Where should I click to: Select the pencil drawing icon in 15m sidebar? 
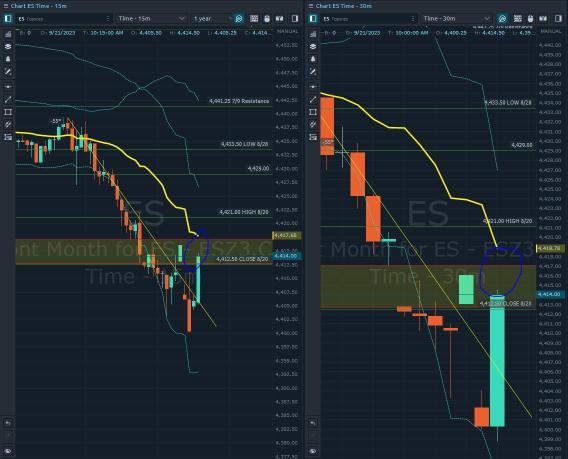pos(8,71)
